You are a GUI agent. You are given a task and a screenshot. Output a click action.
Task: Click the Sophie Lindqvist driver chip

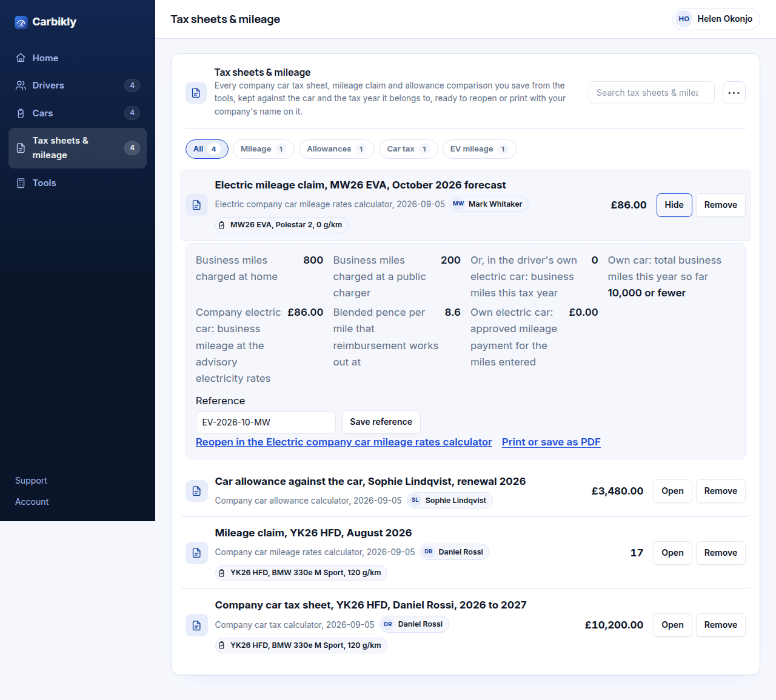[450, 501]
